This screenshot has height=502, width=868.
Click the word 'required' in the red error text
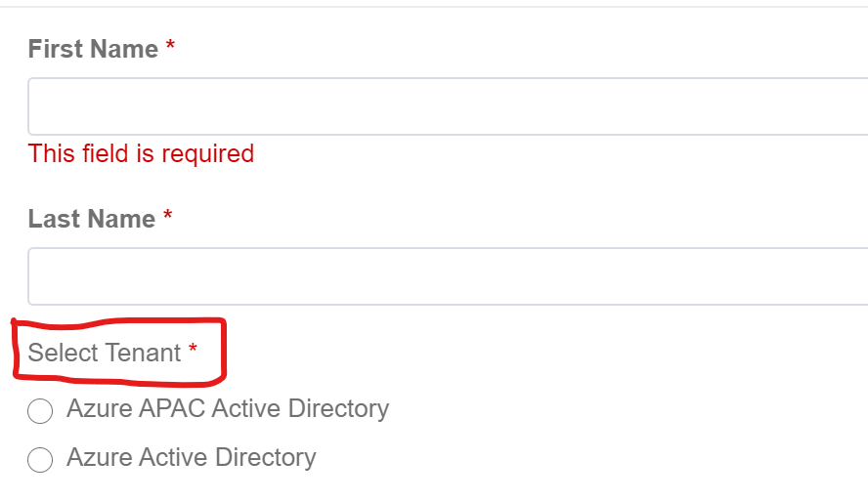(207, 155)
